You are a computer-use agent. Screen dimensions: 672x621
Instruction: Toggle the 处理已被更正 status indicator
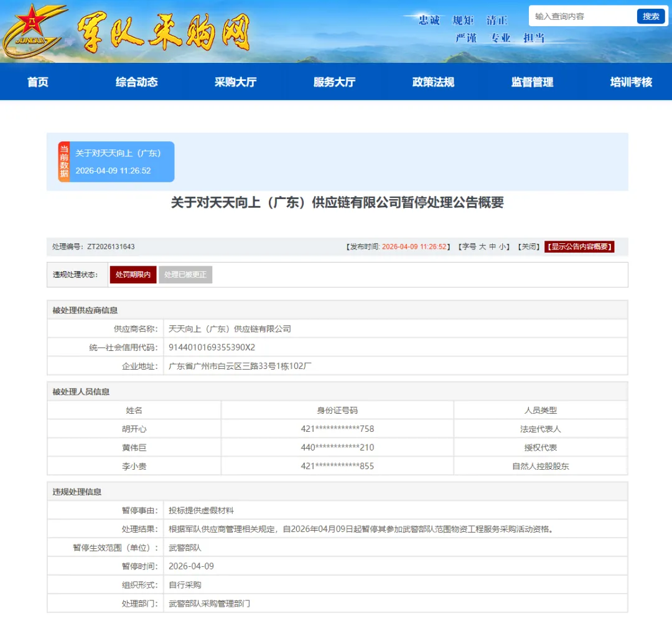185,274
